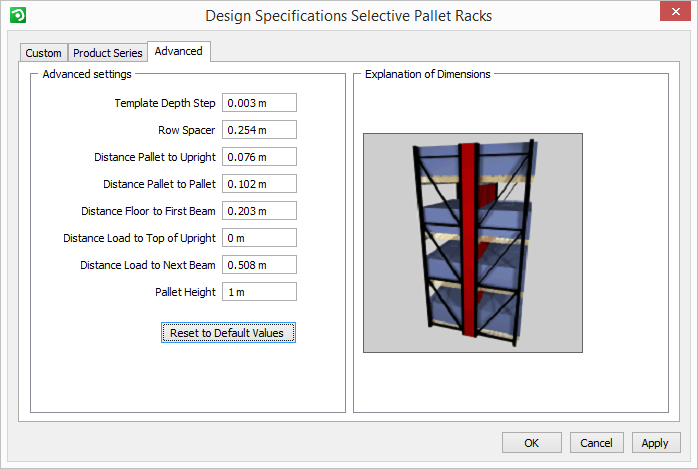Click the Explanation of Dimensions heading

pos(427,75)
